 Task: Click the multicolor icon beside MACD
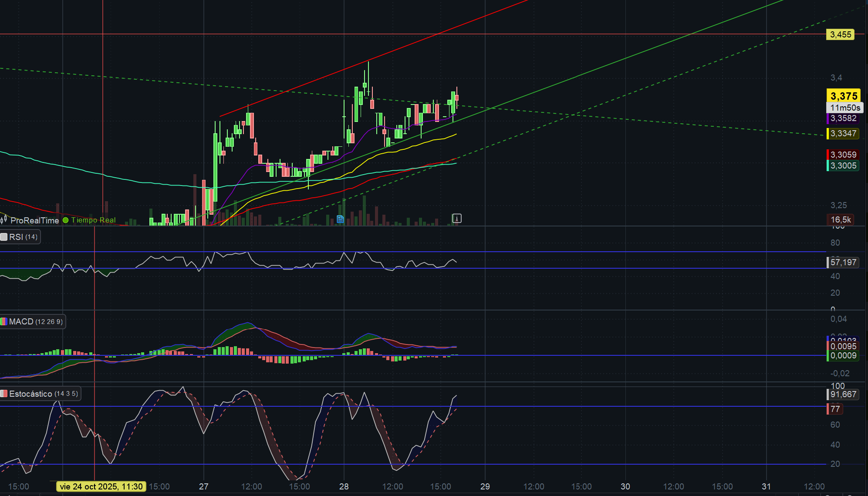(x=4, y=321)
